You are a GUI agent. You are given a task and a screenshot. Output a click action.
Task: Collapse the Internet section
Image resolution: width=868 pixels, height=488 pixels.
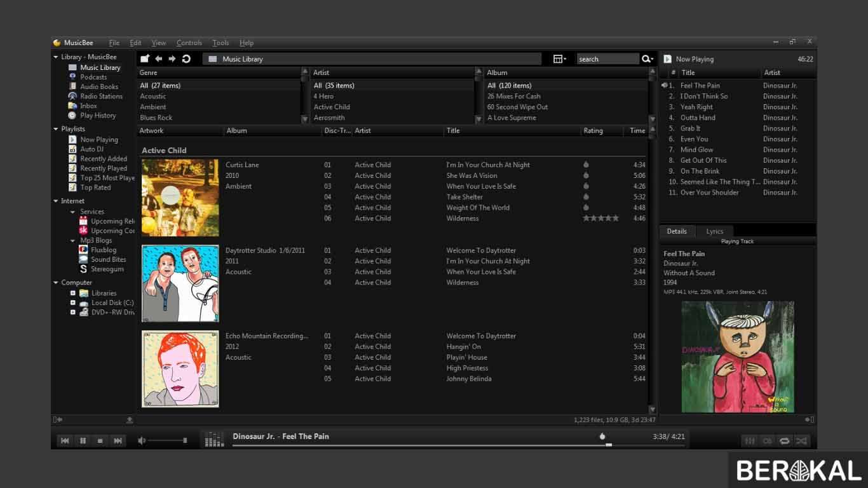(55, 201)
